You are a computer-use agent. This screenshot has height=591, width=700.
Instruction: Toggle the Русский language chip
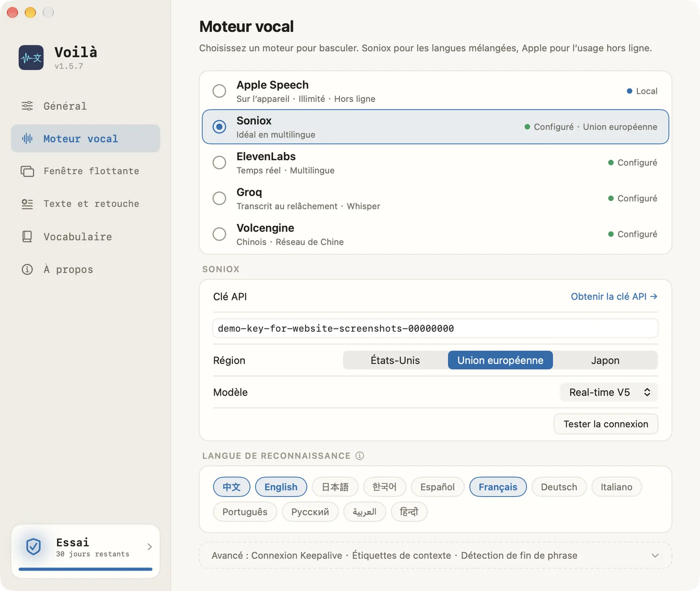tap(310, 512)
